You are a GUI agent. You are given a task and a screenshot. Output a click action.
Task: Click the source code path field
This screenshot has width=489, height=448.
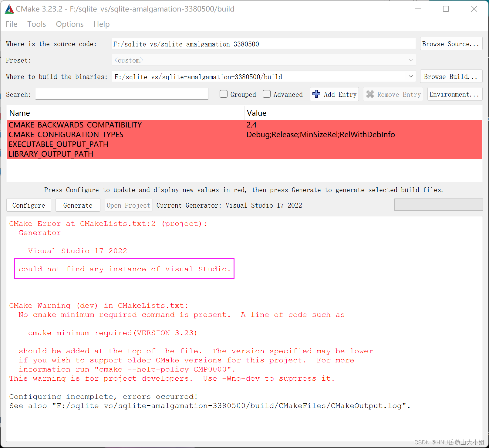(264, 44)
